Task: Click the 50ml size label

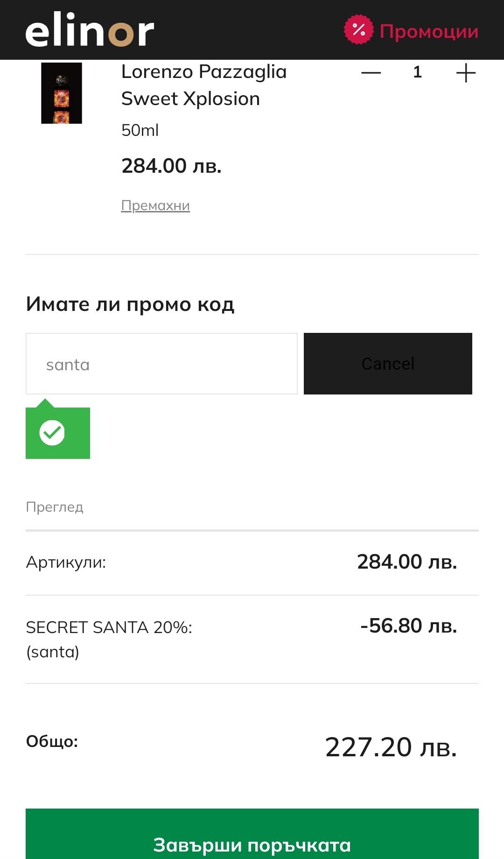Action: point(140,130)
